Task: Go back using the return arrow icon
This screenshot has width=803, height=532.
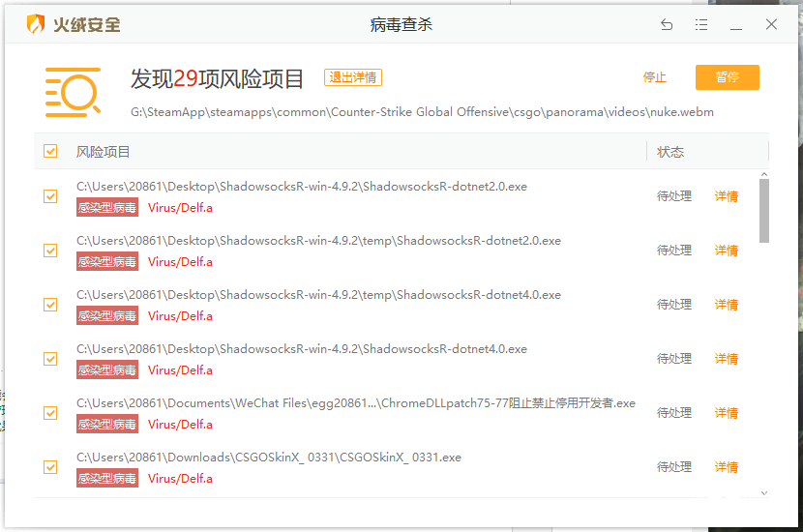Action: pyautogui.click(x=667, y=24)
